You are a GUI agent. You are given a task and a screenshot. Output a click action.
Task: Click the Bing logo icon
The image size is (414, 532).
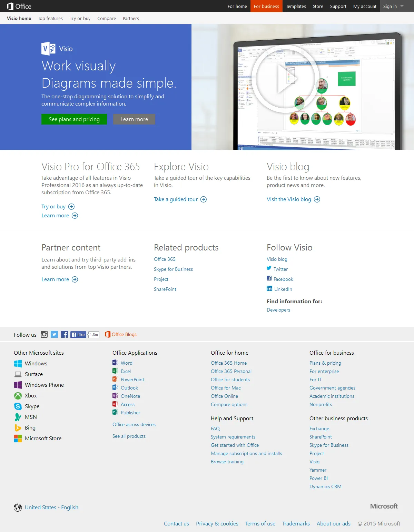[x=18, y=428]
